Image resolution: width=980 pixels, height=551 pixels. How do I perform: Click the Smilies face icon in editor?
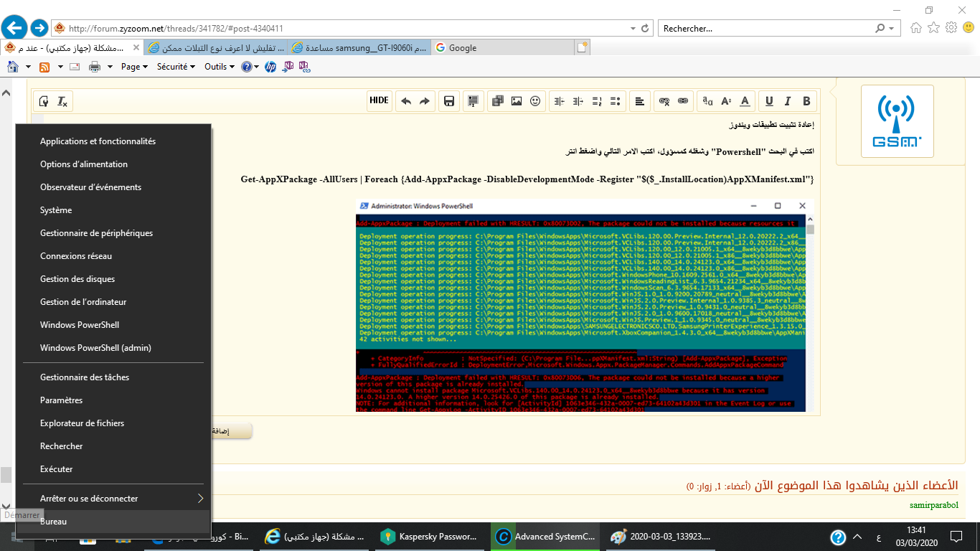click(535, 101)
